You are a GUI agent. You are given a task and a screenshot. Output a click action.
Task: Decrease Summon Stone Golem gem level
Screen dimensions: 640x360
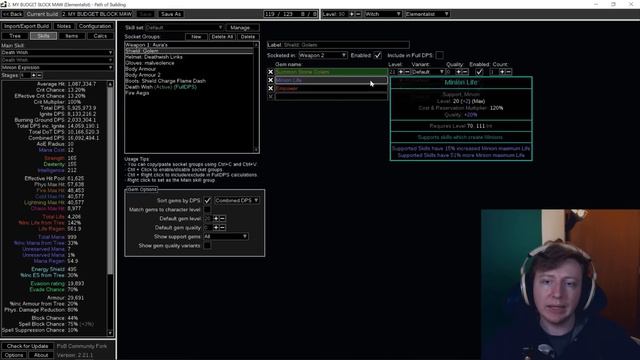[407, 72]
